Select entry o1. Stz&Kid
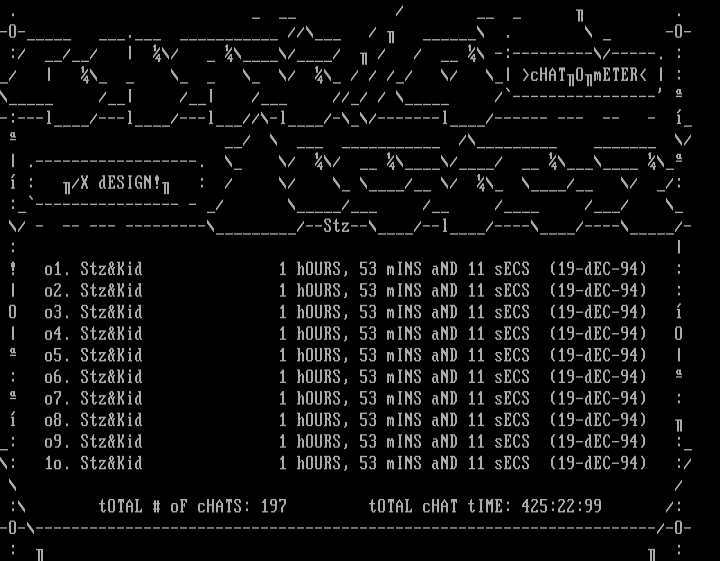This screenshot has width=720, height=561. (93, 269)
